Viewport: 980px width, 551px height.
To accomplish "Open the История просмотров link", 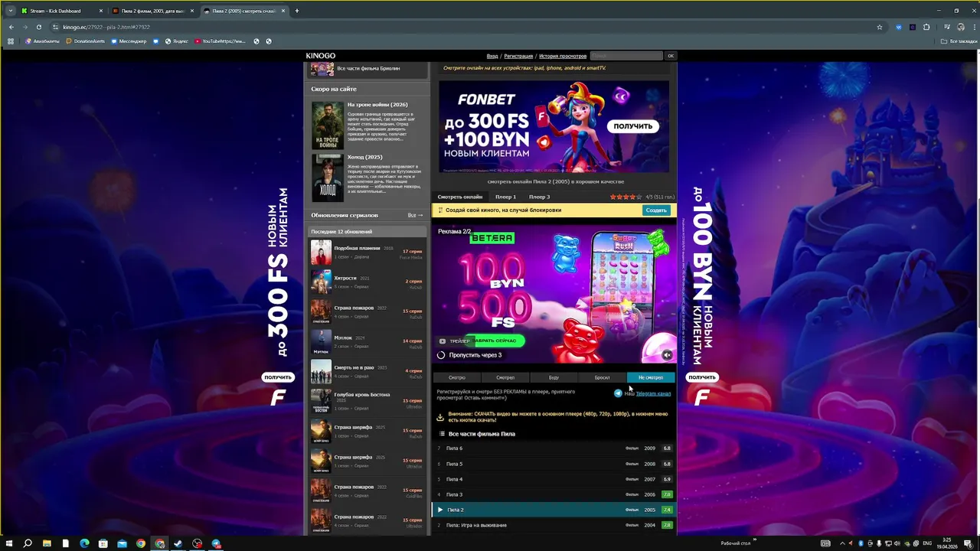I will [x=563, y=56].
